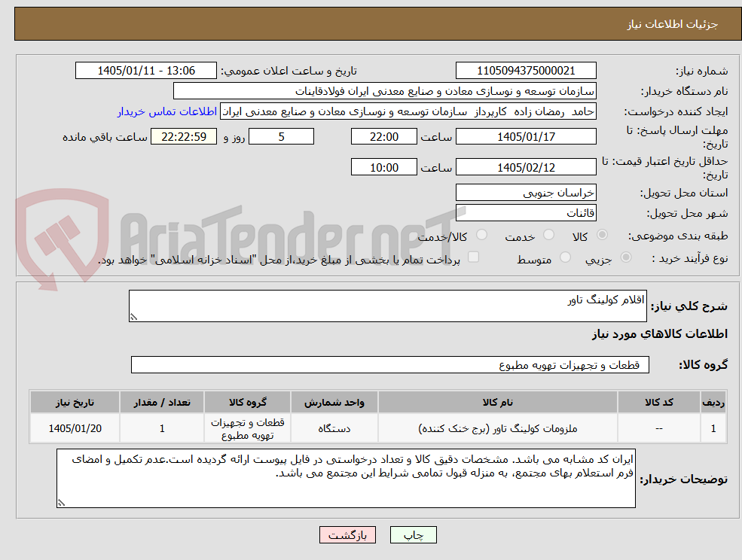The image size is (742, 560).
Task: Click the تاریخ نیاز column header
Action: pyautogui.click(x=75, y=402)
